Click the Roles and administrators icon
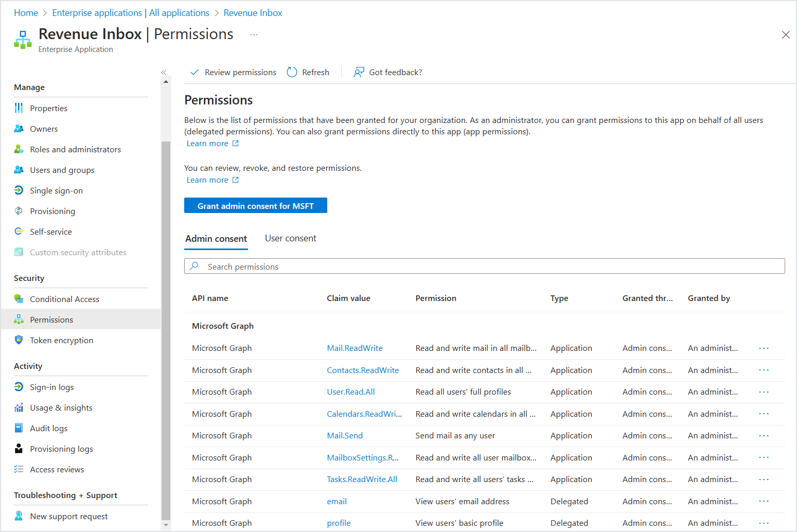Viewport: 797px width, 532px height. (19, 149)
